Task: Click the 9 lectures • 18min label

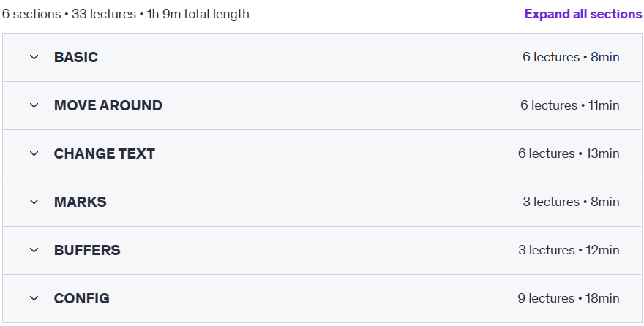Action: point(569,298)
